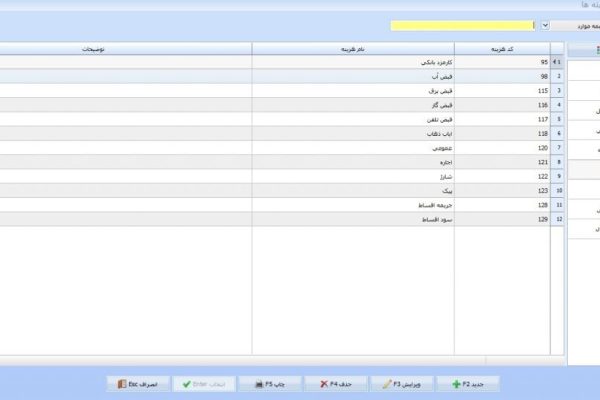Click expense code cell 118

[x=502, y=134]
